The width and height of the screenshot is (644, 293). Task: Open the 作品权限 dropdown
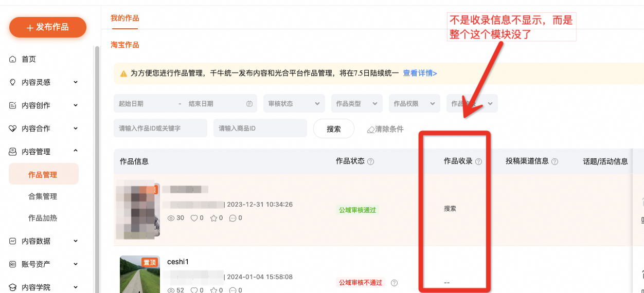[x=415, y=103]
